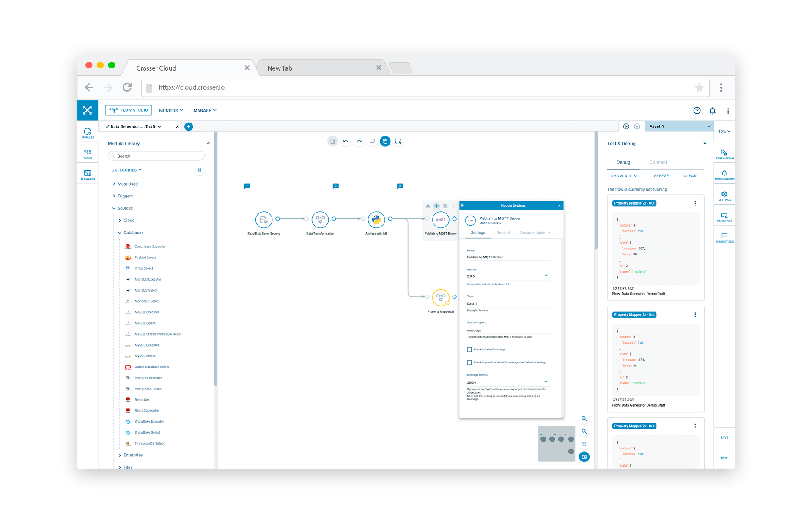Viewport: 812px width, 524px height.
Task: Open the Message Format JSON dropdown
Action: (x=509, y=382)
